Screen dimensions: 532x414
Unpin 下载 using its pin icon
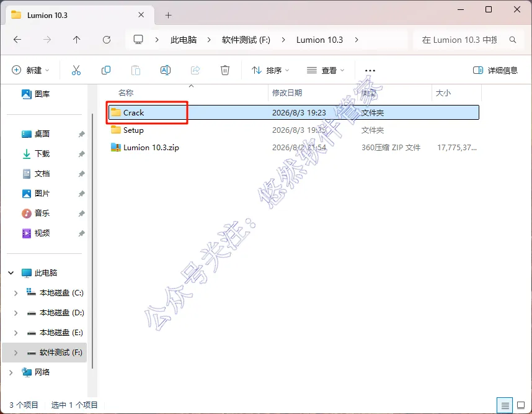pyautogui.click(x=81, y=154)
